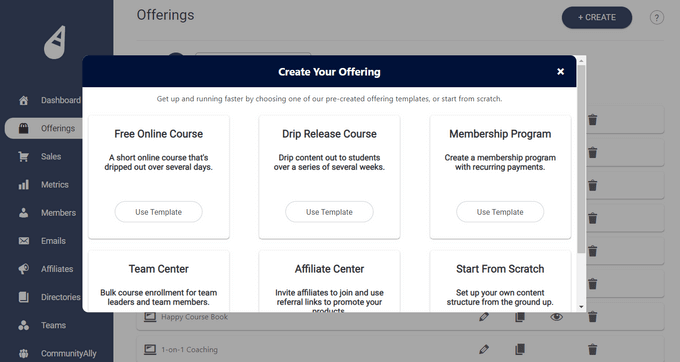Edit Happy Course Book with pencil icon
The height and width of the screenshot is (362, 680).
pos(484,317)
